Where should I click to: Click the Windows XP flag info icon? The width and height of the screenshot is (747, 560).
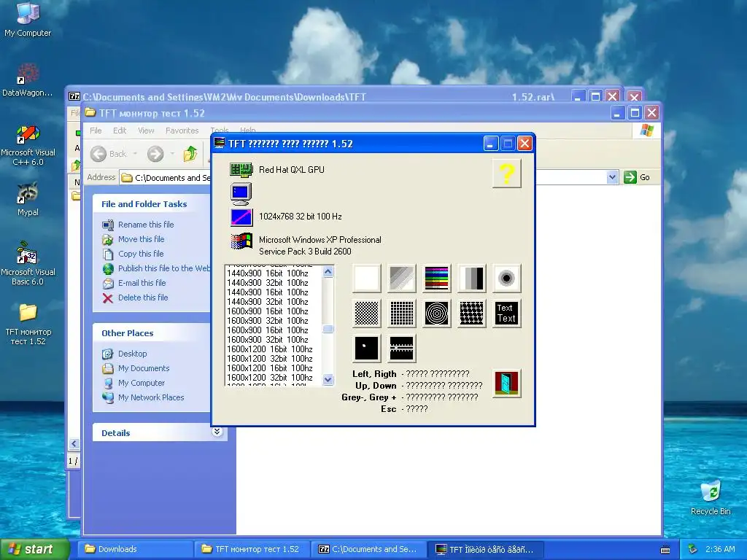[x=241, y=241]
